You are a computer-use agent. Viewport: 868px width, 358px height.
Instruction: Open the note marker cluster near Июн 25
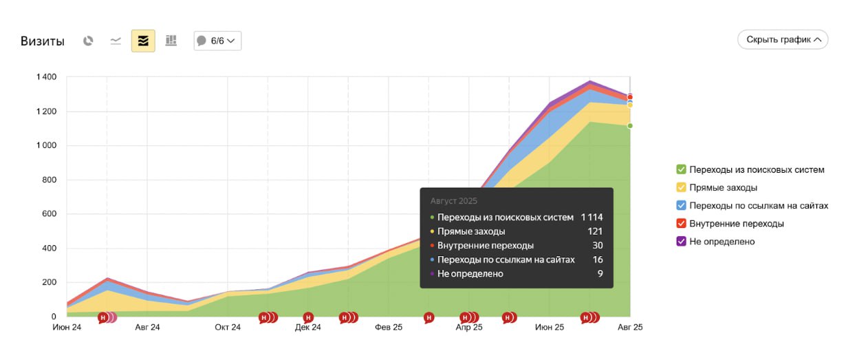(x=589, y=317)
